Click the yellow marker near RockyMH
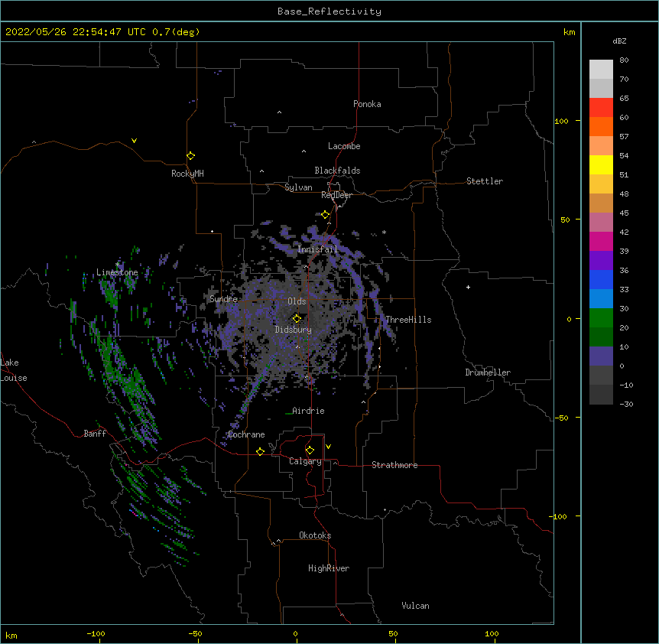 coord(191,156)
